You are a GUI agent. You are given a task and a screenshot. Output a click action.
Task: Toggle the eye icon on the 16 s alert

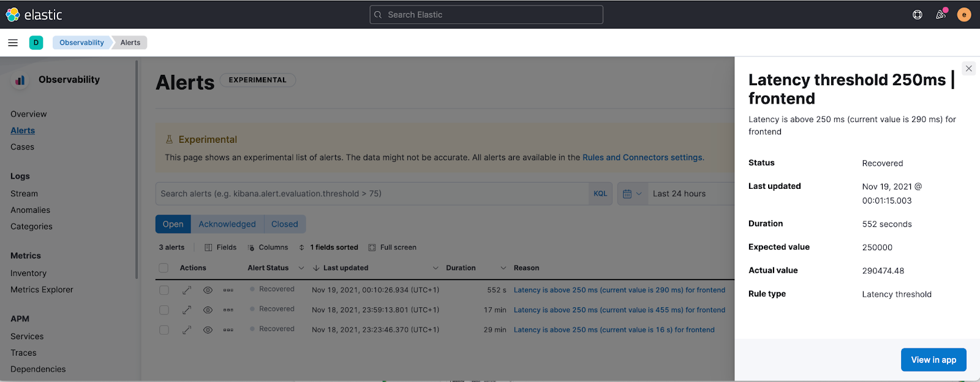(208, 330)
